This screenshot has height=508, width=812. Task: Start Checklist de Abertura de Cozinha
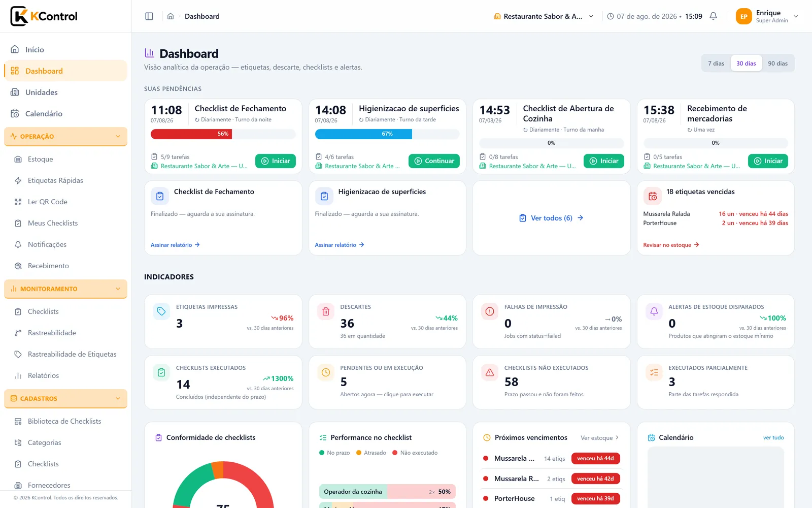(604, 161)
